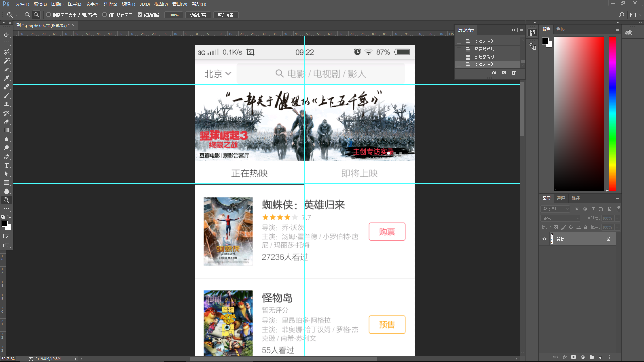Click the 100% zoom button
This screenshot has width=644, height=362.
coord(174,15)
